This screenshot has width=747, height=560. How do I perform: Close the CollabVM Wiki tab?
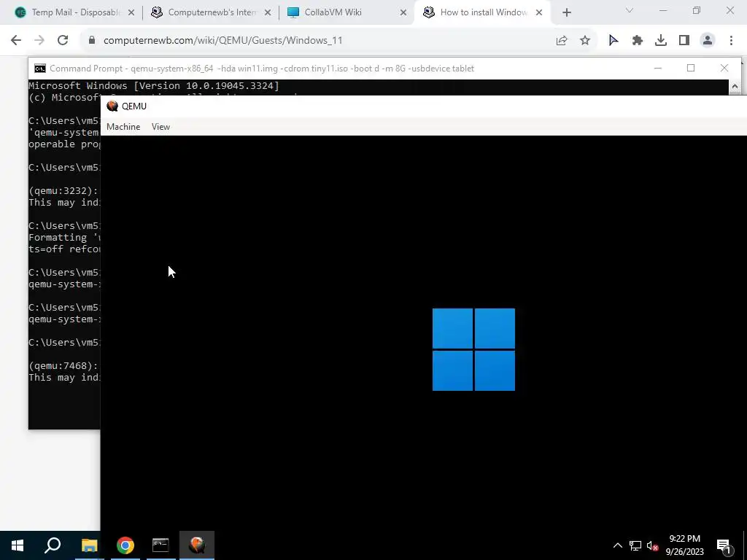[x=403, y=12]
